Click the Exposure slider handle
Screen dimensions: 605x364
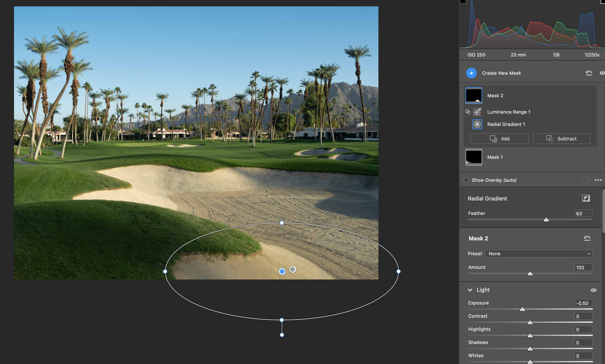[522, 309]
